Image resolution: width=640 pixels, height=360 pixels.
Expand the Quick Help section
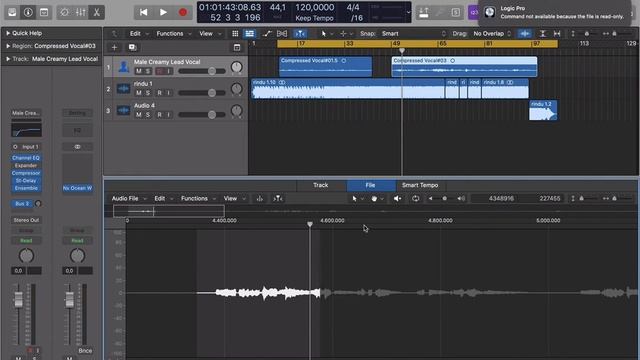click(x=8, y=33)
